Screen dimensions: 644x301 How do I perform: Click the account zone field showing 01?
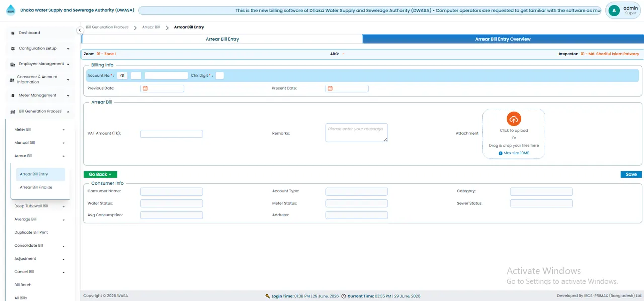pos(122,76)
